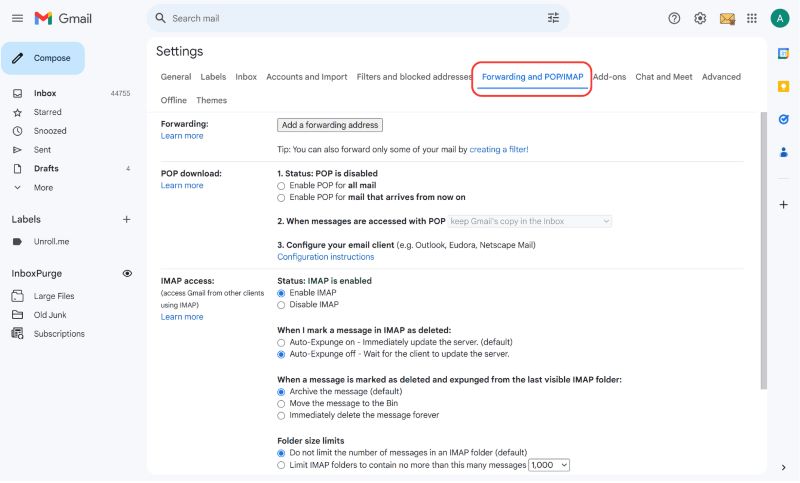Open Tasks in the side panel
Screen dimensions: 800x483
coord(784,119)
